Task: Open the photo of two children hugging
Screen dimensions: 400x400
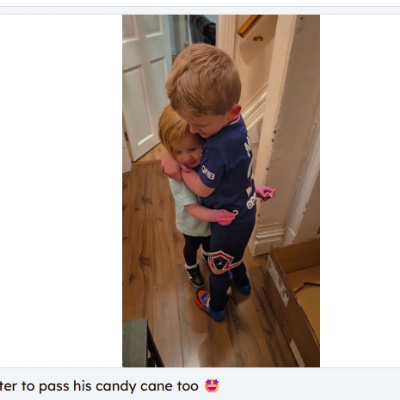Action: (221, 191)
